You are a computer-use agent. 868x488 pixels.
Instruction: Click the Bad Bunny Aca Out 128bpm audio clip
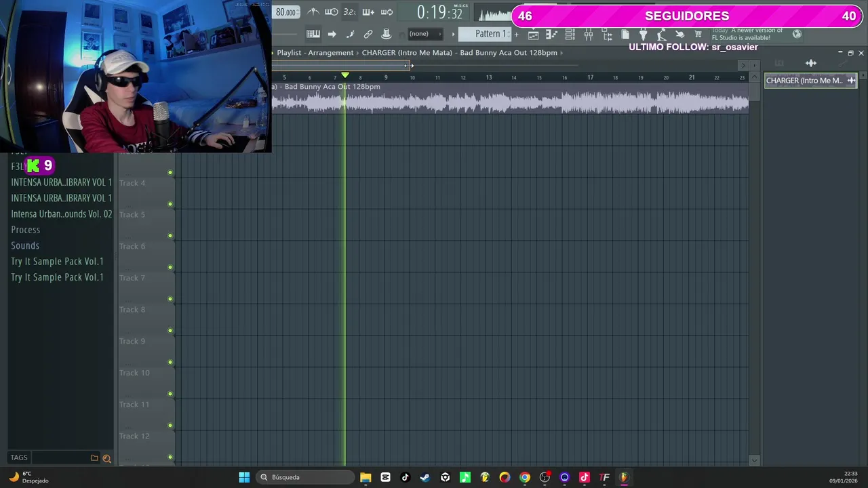(510, 98)
